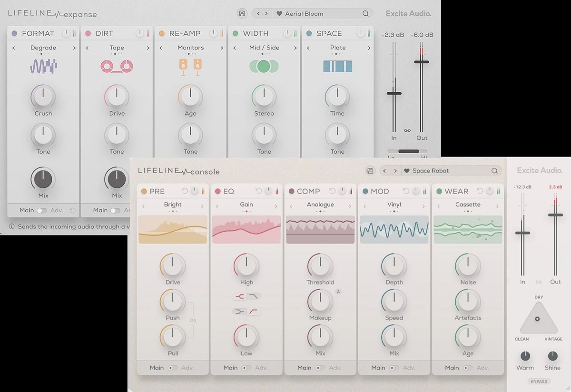Screen dimensions: 571x392
Task: Adjust the In fader in Expanse
Action: (394, 93)
